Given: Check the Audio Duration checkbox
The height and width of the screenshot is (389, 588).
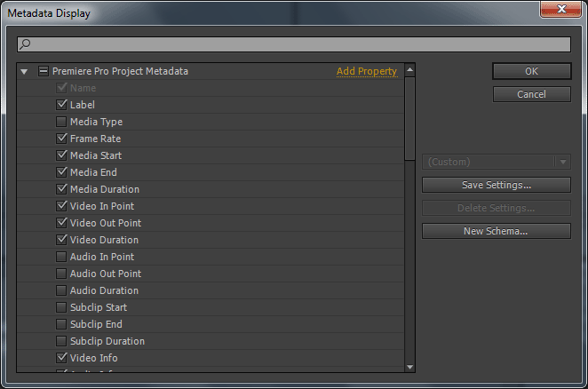Looking at the screenshot, I should (x=61, y=290).
